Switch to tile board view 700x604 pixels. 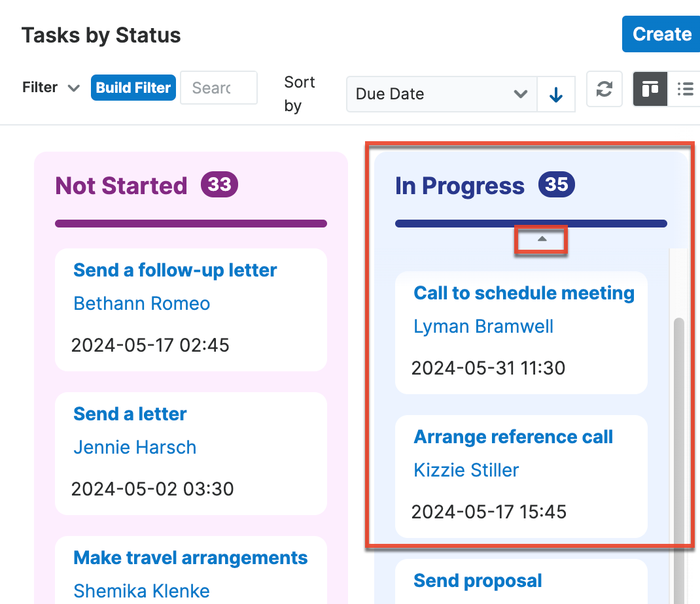[650, 90]
